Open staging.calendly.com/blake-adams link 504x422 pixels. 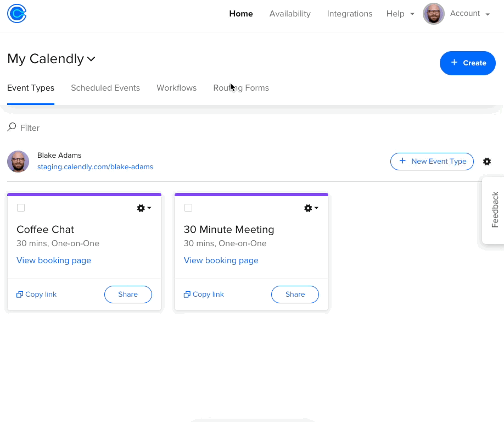pyautogui.click(x=95, y=167)
